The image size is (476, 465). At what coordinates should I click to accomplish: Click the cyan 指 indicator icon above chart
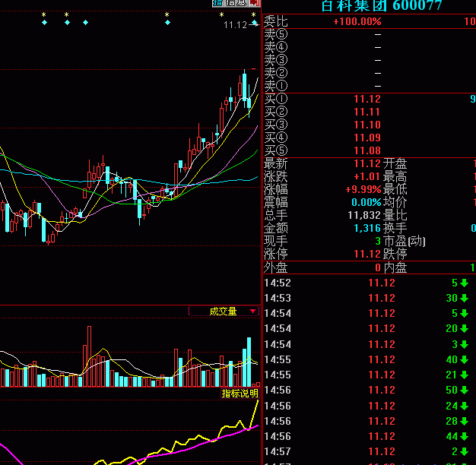[217, 3]
